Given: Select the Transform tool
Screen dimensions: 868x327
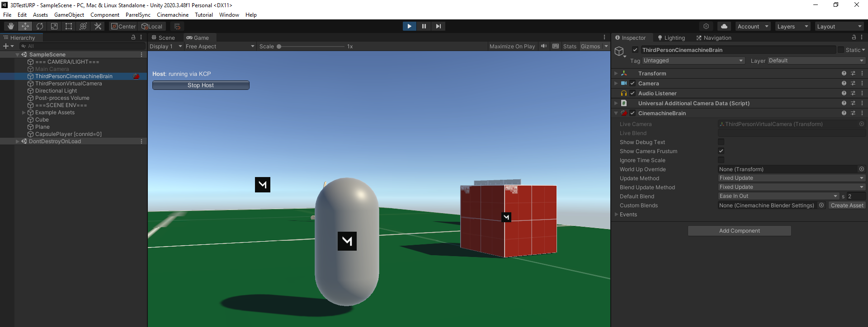Looking at the screenshot, I should click(x=83, y=26).
